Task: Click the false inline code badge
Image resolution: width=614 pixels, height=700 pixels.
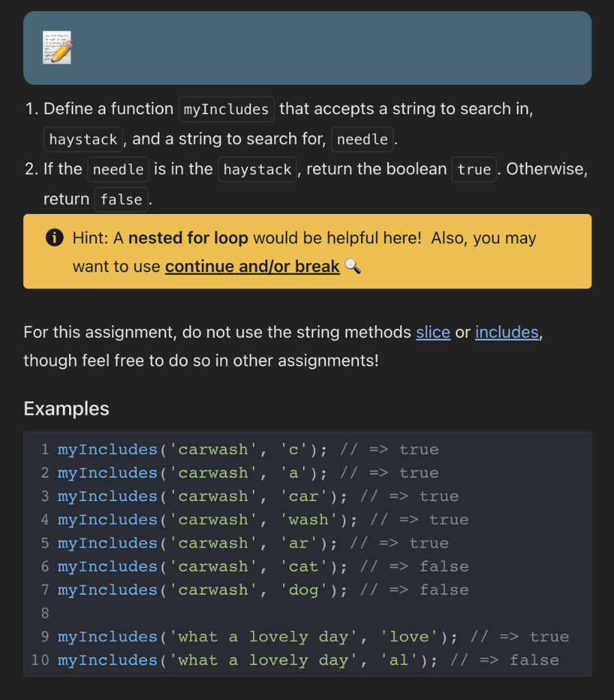Action: (x=120, y=199)
